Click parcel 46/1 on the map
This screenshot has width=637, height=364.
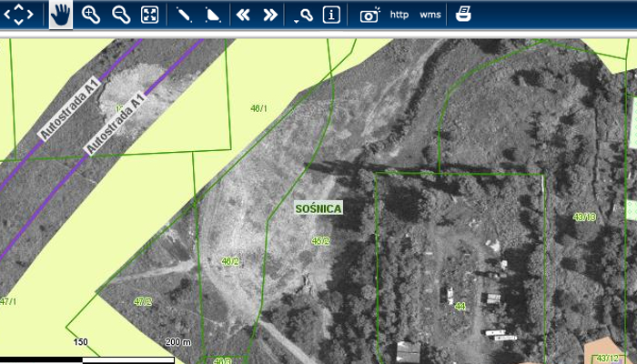pos(258,108)
